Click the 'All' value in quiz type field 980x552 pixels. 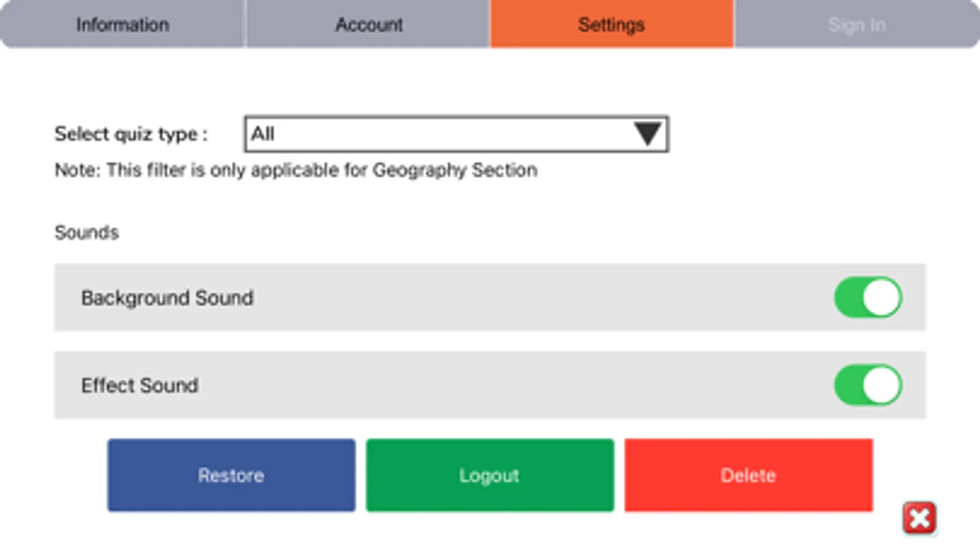click(263, 134)
